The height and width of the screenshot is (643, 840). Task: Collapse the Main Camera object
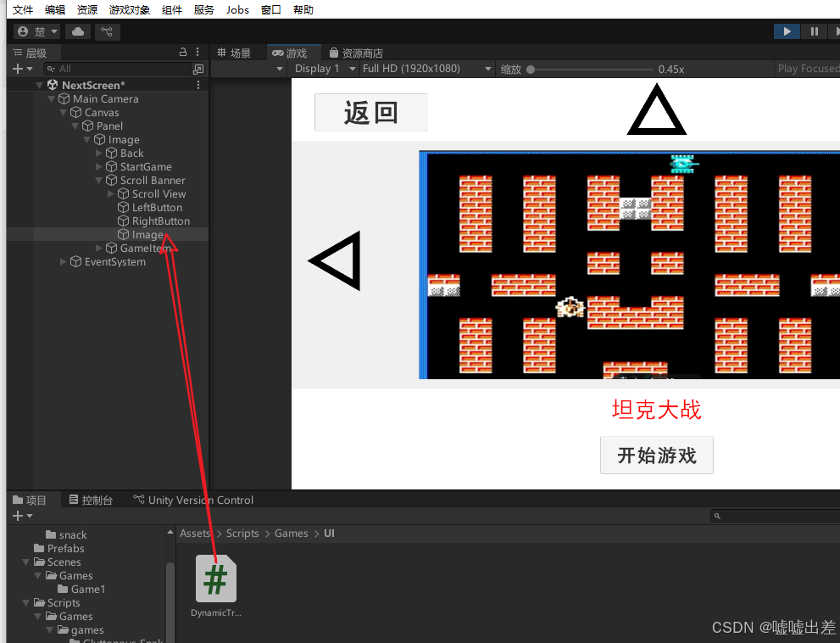(52, 98)
